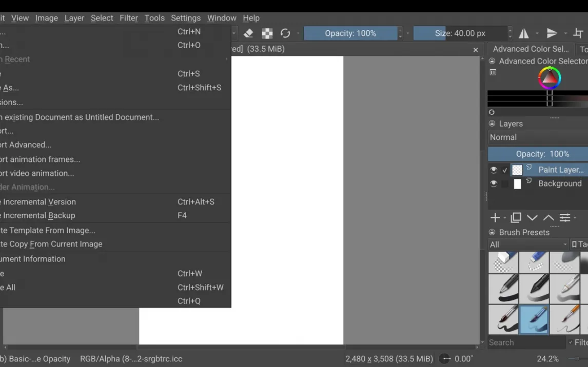The height and width of the screenshot is (367, 588).
Task: Click the reload original preset icon
Action: click(x=285, y=33)
